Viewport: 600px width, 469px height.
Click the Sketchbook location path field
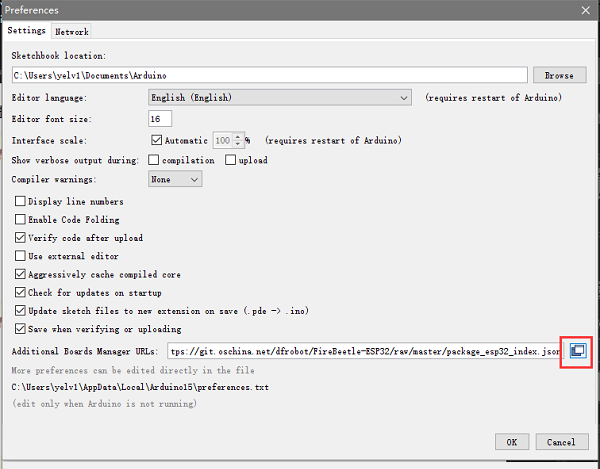(269, 75)
